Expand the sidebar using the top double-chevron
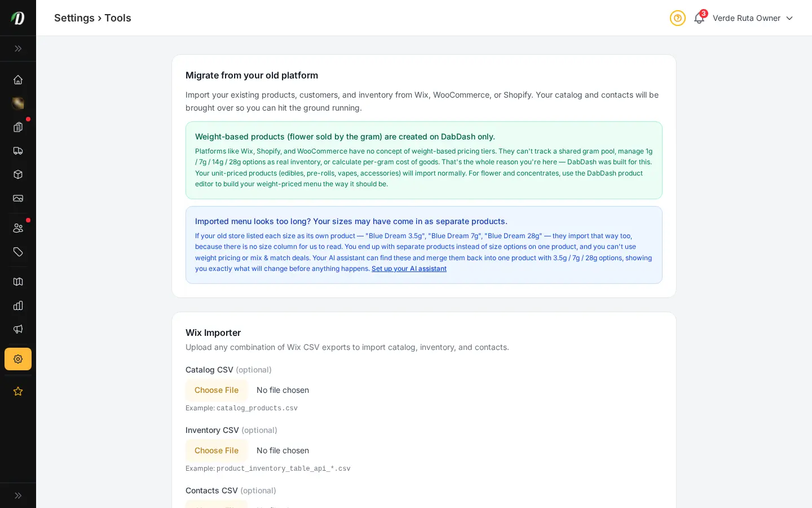 pyautogui.click(x=18, y=49)
